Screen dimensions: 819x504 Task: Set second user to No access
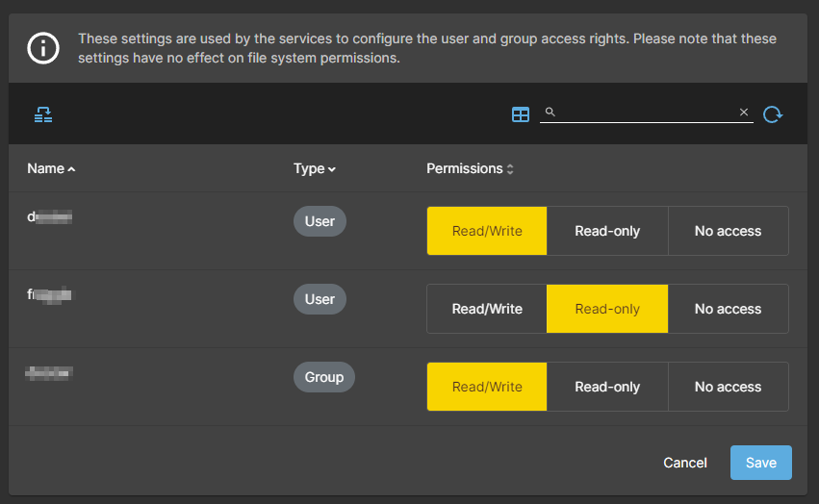(x=729, y=309)
